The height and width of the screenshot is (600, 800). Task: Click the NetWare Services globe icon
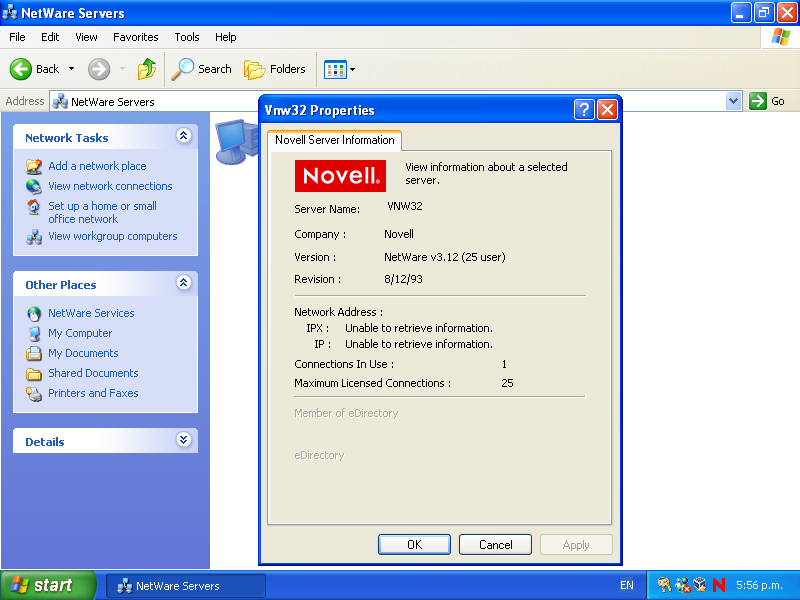pos(34,313)
